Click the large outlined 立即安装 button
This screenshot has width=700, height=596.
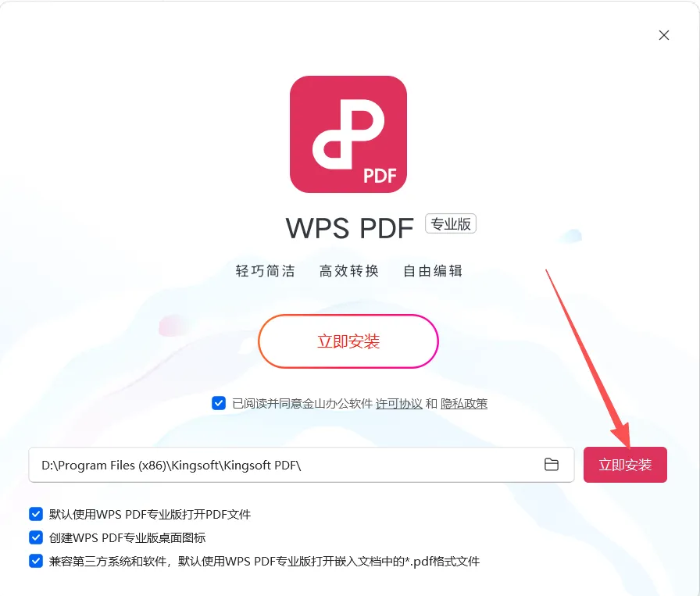point(348,341)
